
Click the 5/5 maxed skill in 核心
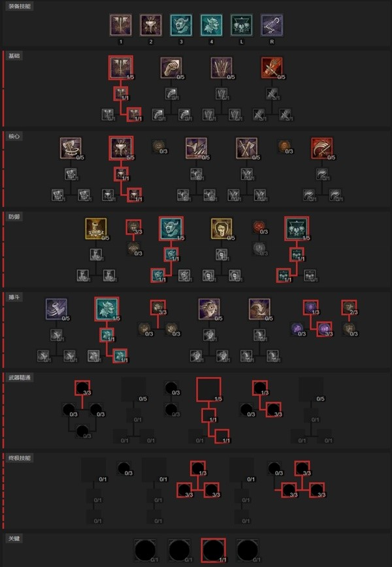click(x=121, y=148)
